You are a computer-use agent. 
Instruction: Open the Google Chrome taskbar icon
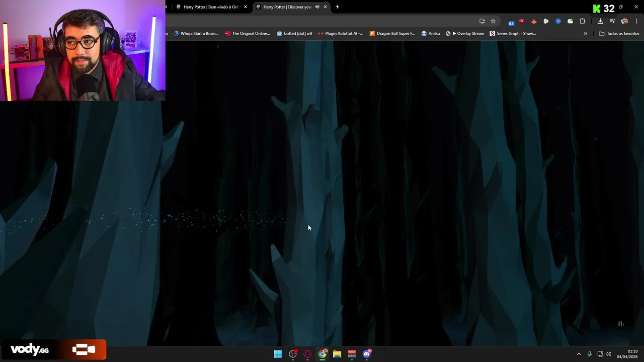tap(323, 354)
